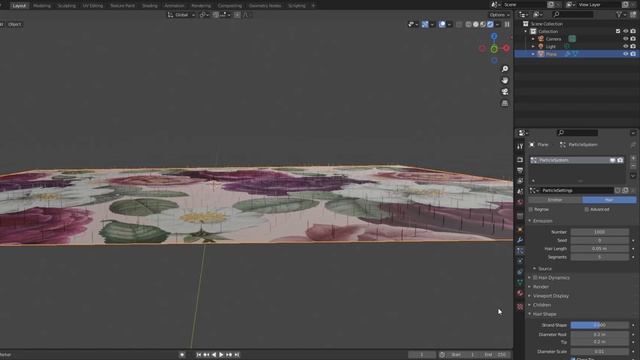640x360 pixels.
Task: Expand the Children panel
Action: coord(530,305)
